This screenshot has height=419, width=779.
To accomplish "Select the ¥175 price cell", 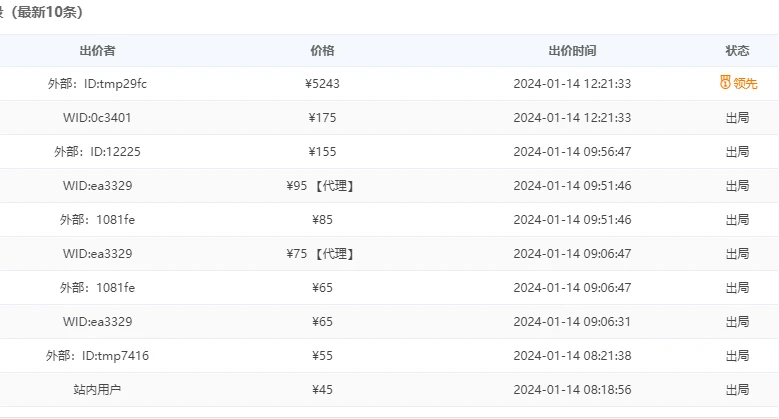I will tap(322, 118).
